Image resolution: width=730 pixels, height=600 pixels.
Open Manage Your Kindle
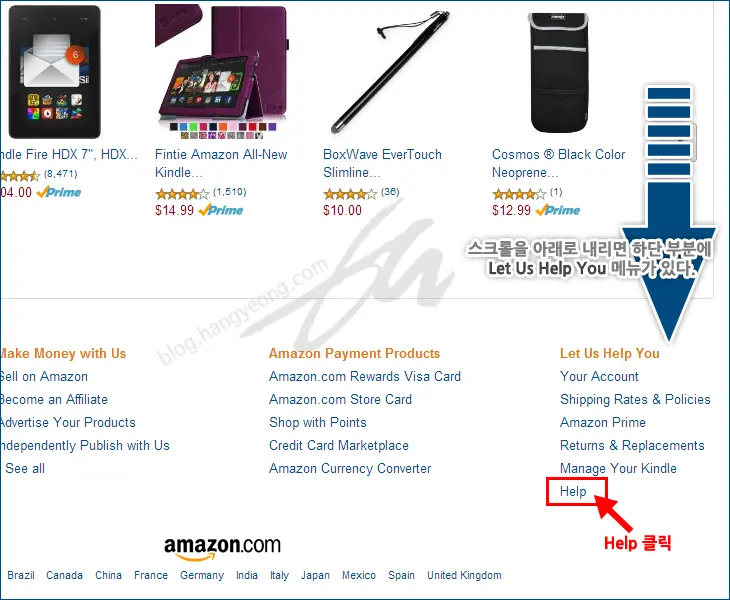tap(618, 468)
